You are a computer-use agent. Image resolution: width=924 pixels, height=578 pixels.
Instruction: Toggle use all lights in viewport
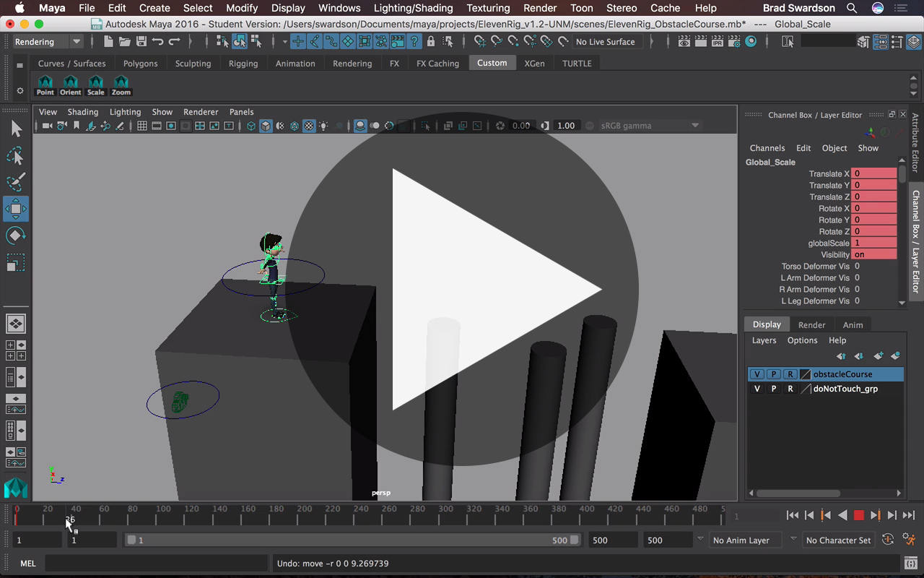323,126
